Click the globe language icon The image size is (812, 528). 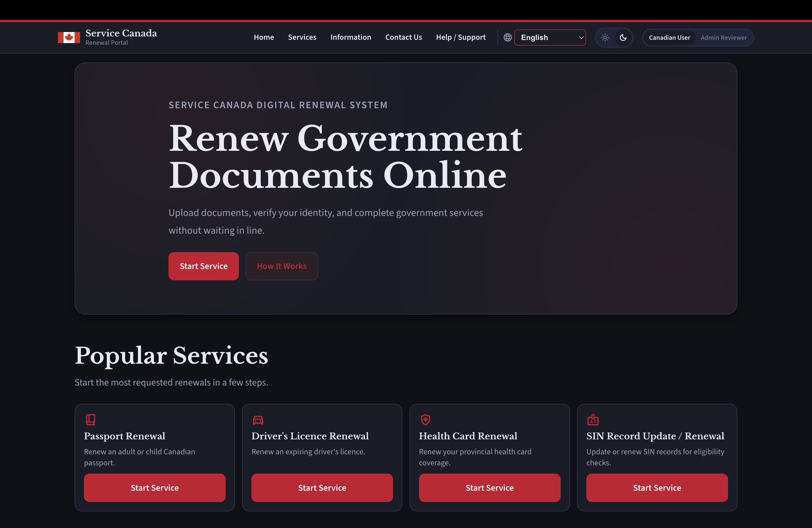[507, 38]
